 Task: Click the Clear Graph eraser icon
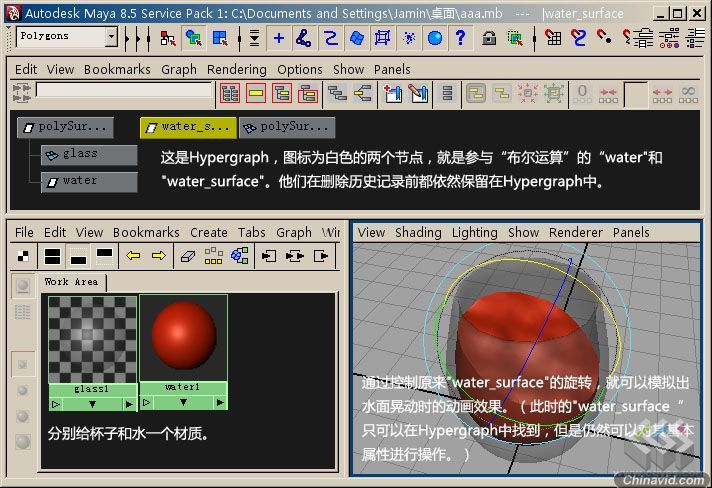pyautogui.click(x=188, y=256)
